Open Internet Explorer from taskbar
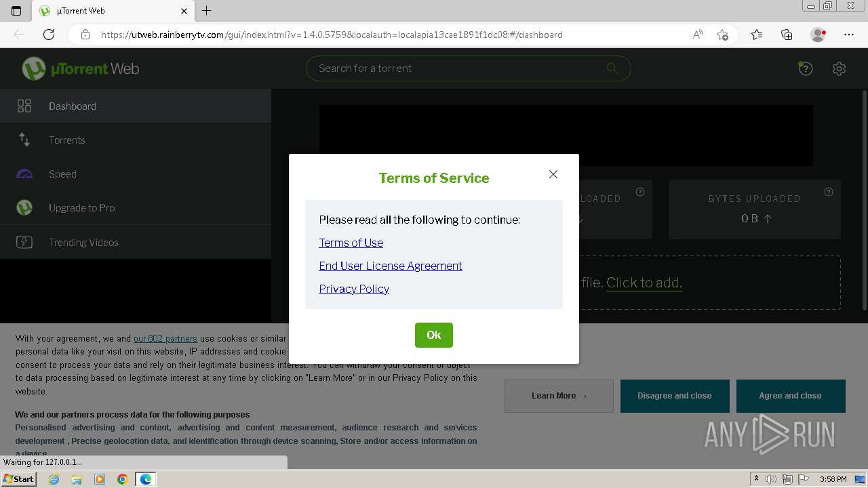The width and height of the screenshot is (868, 488). pyautogui.click(x=54, y=479)
